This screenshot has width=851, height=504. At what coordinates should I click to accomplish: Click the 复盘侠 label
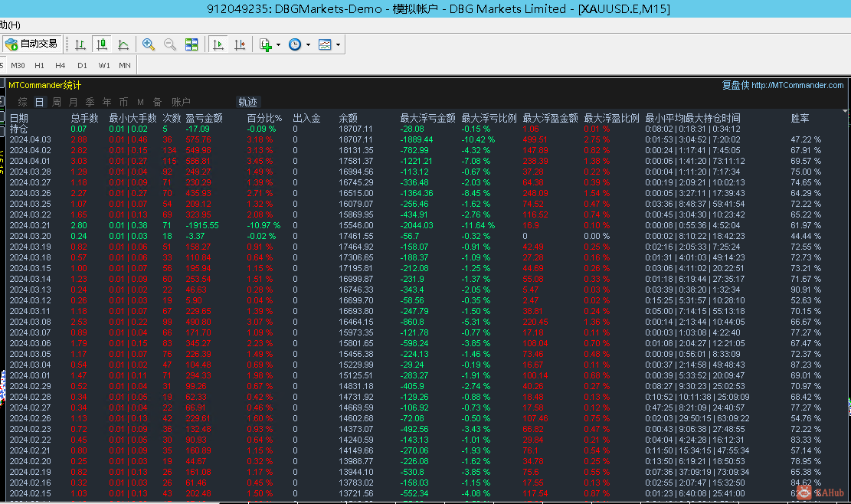(x=735, y=85)
